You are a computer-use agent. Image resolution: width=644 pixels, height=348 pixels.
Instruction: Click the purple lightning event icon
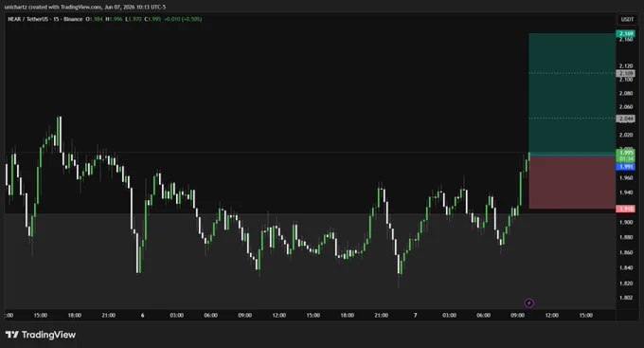pos(529,303)
